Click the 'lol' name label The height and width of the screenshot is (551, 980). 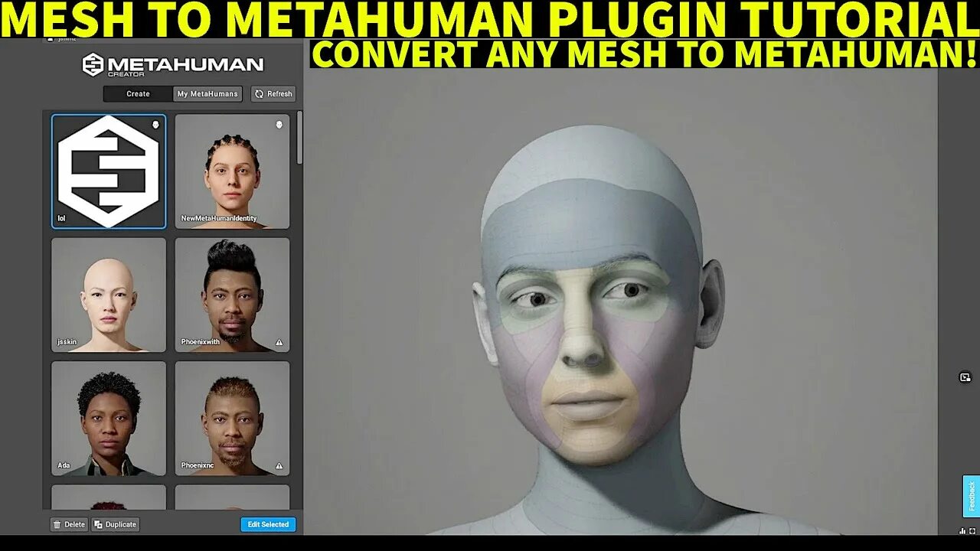(x=62, y=219)
